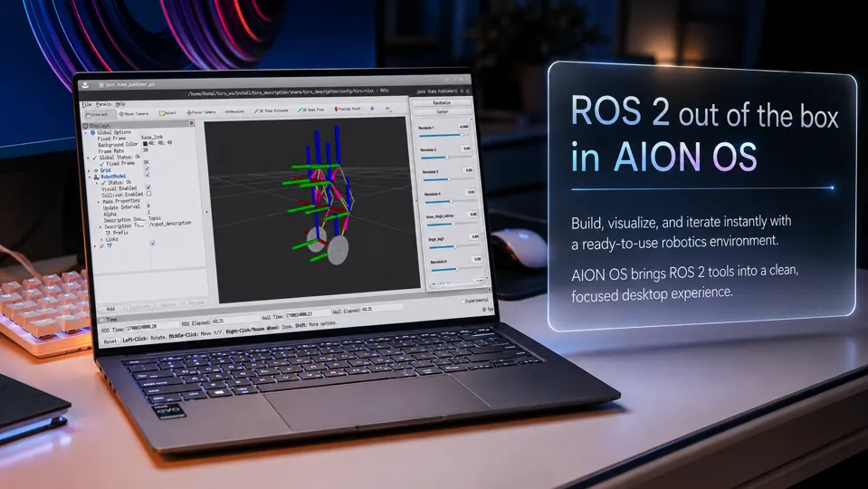Open the Help menu

(120, 104)
